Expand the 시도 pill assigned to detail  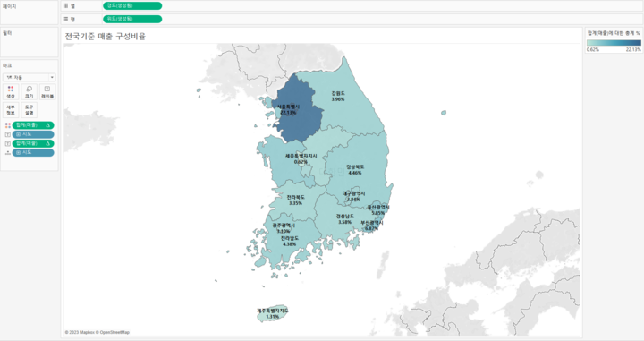tap(18, 153)
